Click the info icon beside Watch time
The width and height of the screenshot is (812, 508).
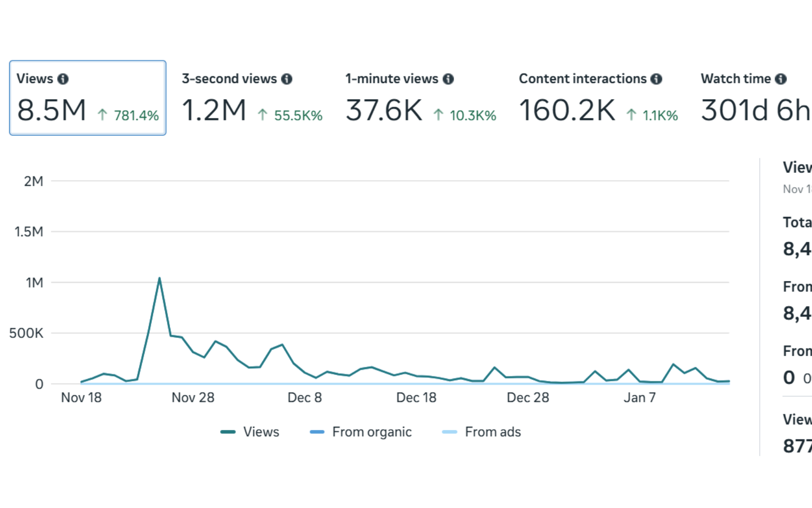(781, 79)
